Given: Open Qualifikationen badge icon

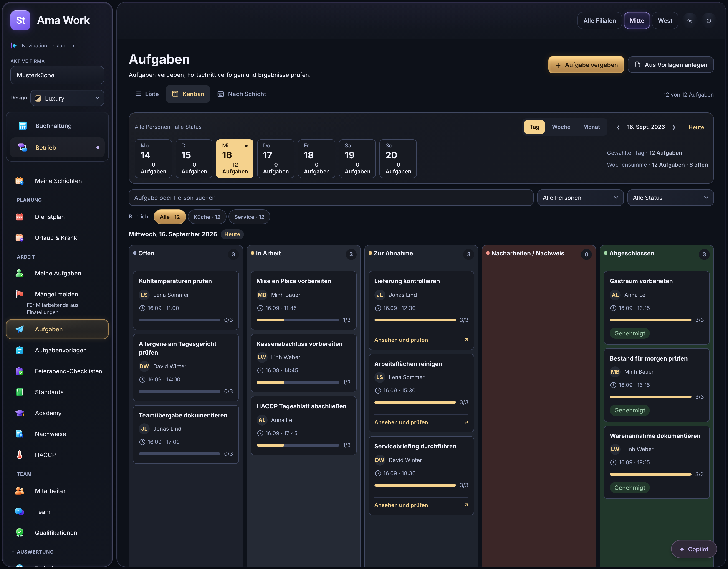Looking at the screenshot, I should click(20, 533).
